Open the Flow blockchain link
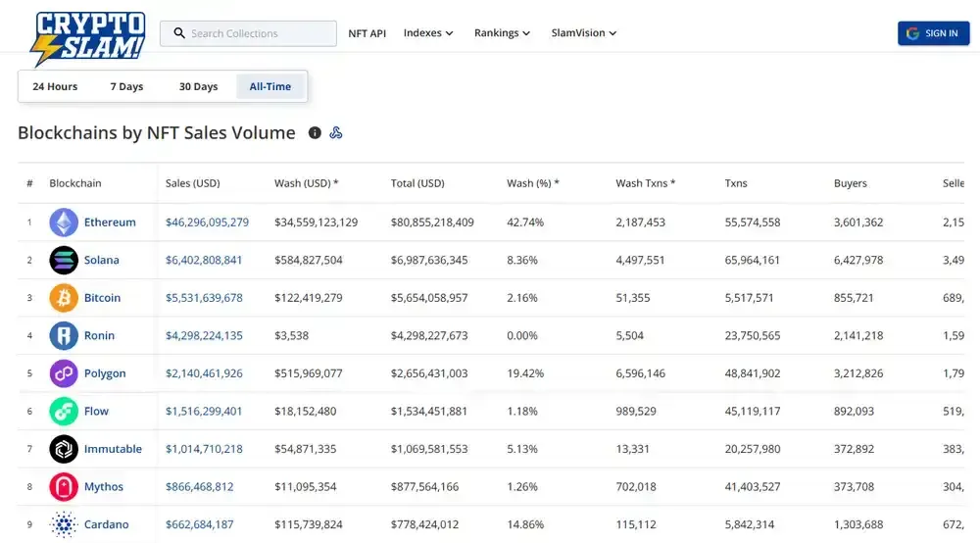This screenshot has height=543, width=980. (x=96, y=411)
